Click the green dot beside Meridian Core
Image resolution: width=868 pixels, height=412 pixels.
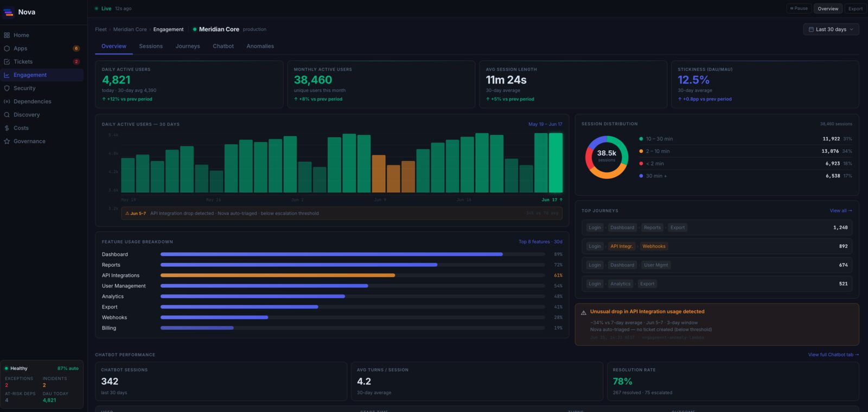click(x=195, y=29)
